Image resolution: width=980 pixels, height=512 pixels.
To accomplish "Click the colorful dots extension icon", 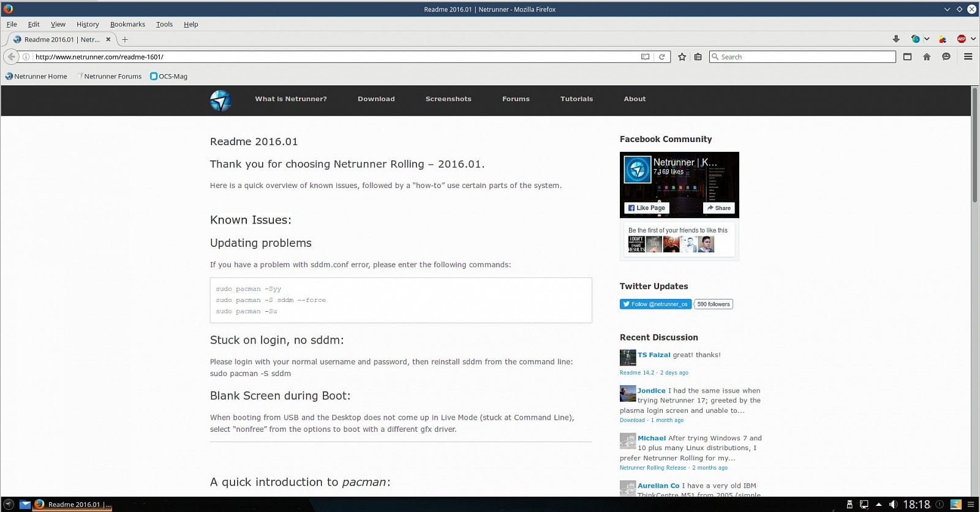I will point(943,39).
